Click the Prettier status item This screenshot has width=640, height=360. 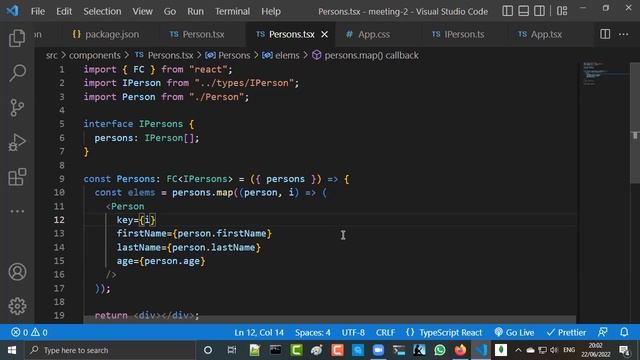566,332
